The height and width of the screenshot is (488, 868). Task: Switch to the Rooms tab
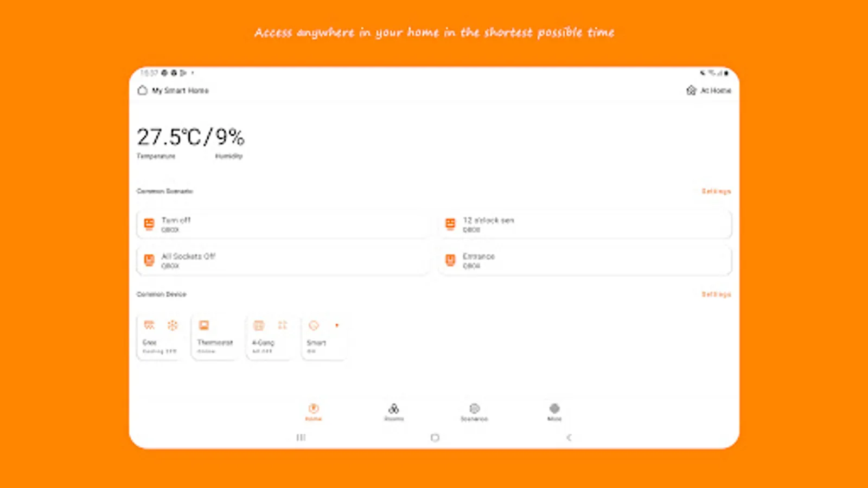[394, 412]
